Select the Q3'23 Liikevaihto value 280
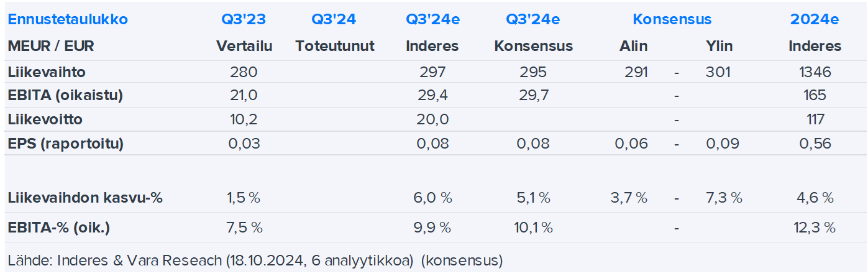The height and width of the screenshot is (276, 868). click(x=244, y=72)
